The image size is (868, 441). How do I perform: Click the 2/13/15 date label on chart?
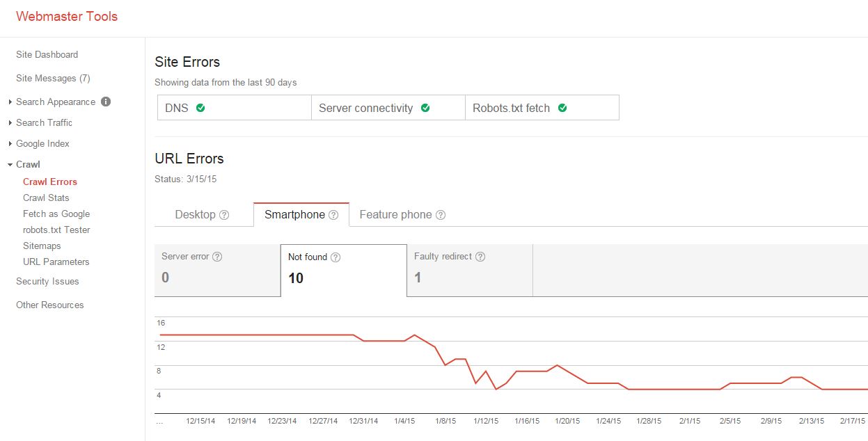click(812, 421)
